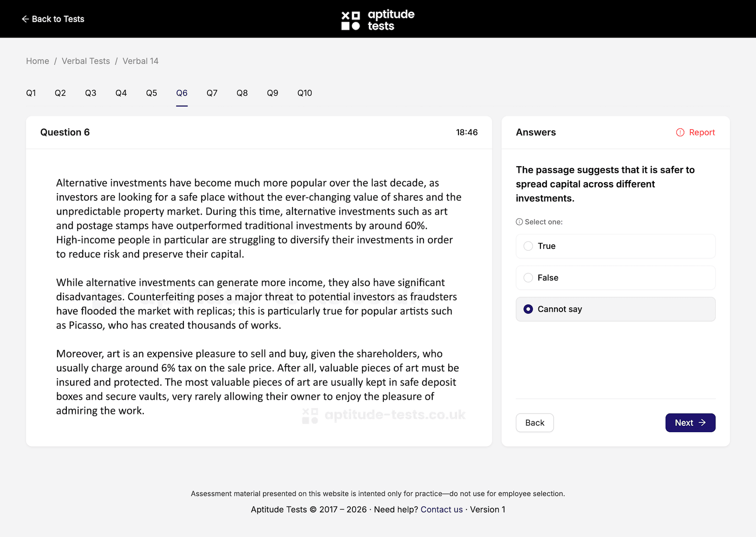Switch to the Q3 tab
Screen dimensions: 756x537
(x=90, y=93)
